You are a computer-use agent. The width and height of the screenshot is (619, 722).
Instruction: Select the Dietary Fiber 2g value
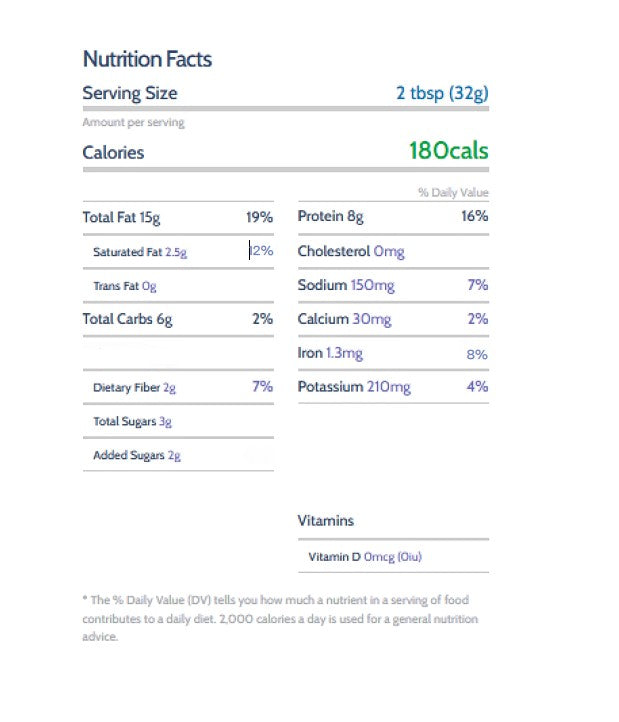tap(169, 388)
